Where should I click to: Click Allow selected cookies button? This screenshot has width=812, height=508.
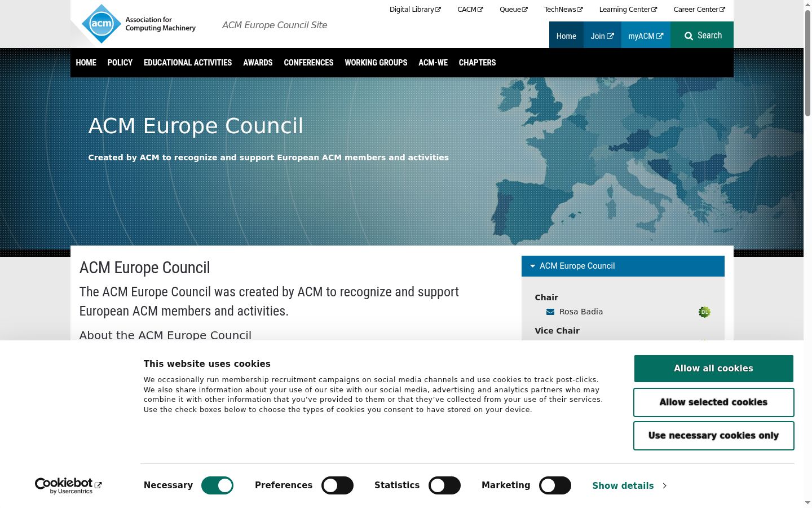click(714, 402)
